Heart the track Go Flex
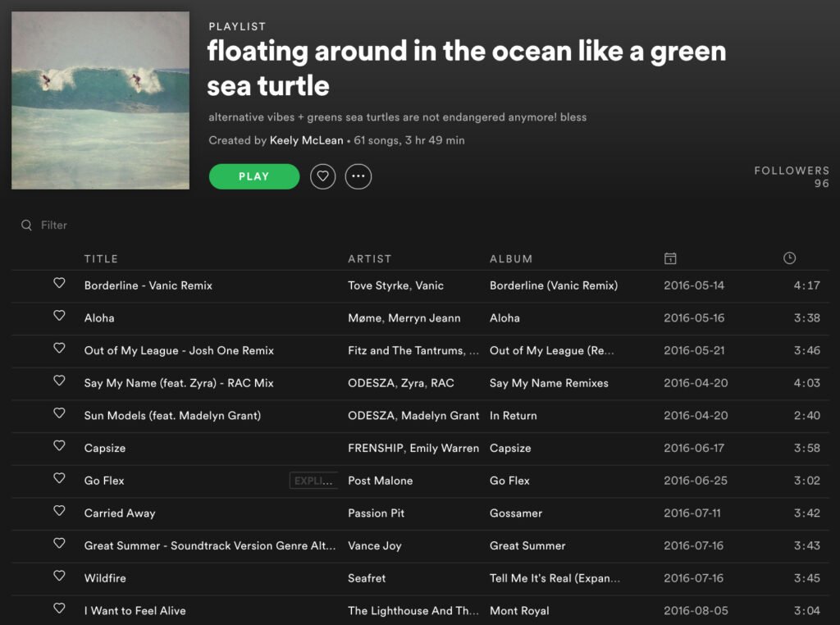Screen dimensions: 840x625 59,479
